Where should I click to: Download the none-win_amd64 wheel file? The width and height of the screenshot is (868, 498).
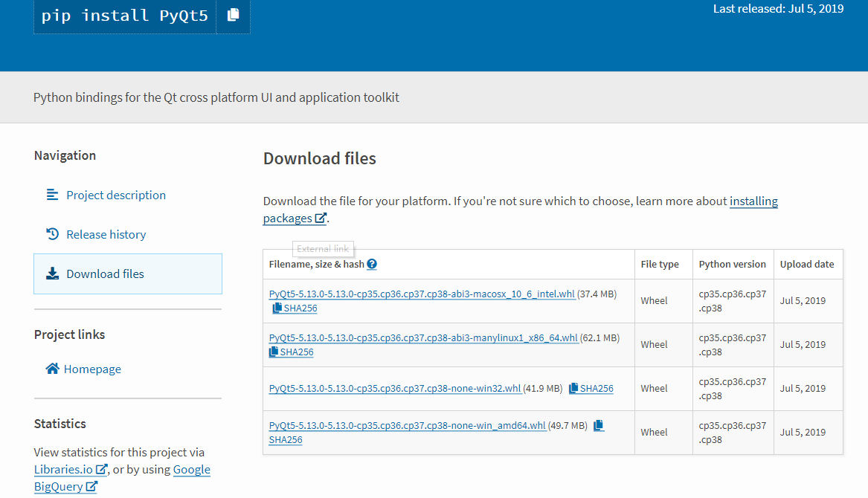coord(408,425)
